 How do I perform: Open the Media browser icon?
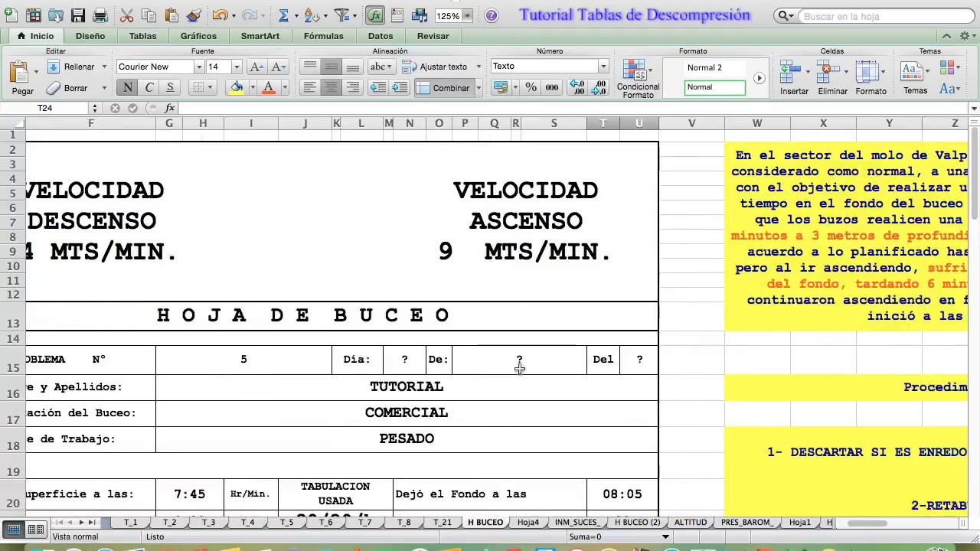(419, 15)
